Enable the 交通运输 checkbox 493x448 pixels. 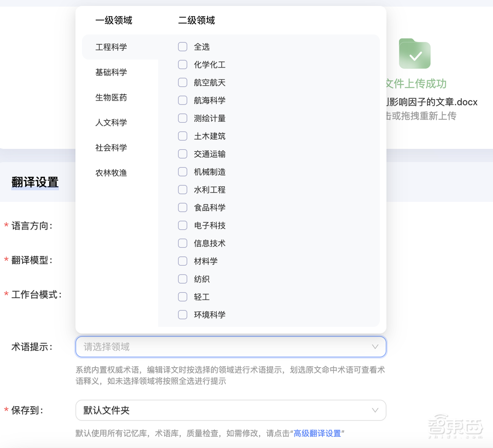pos(182,154)
